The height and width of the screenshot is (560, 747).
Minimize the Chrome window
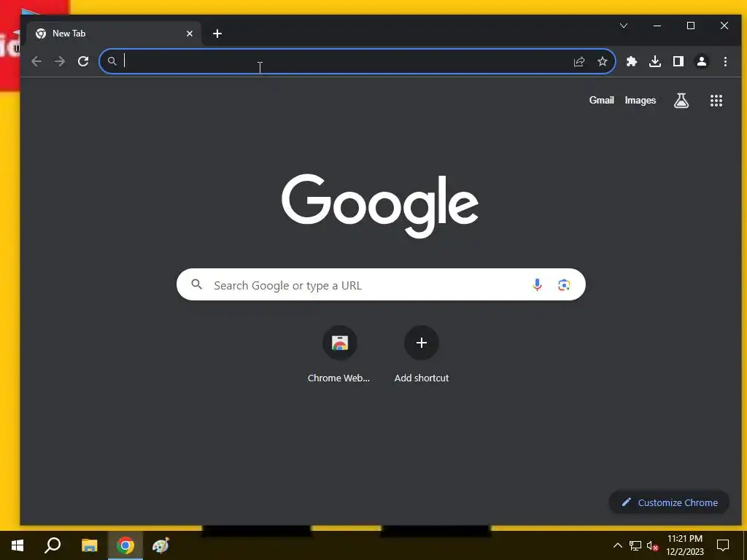coord(657,26)
